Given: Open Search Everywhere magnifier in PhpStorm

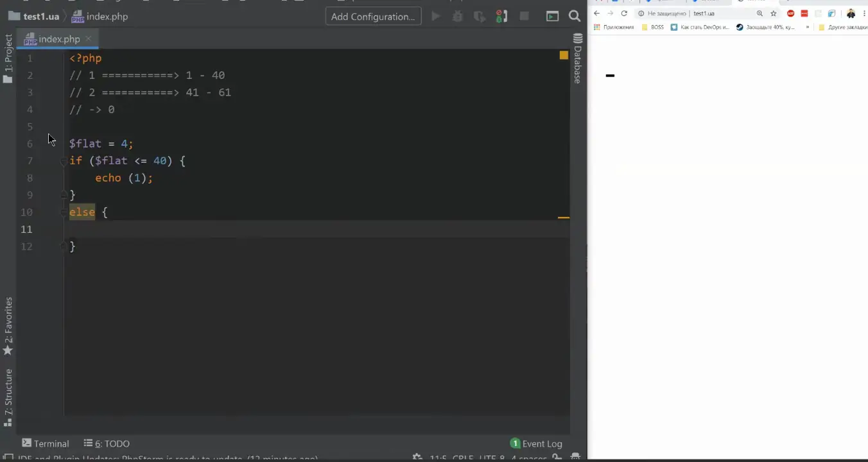Looking at the screenshot, I should 575,17.
